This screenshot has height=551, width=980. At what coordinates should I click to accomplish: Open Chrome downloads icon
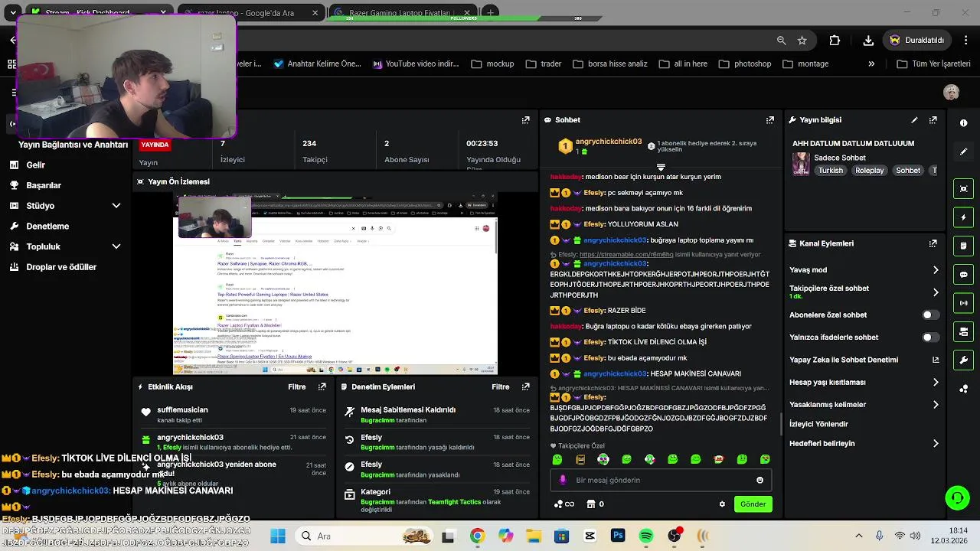pyautogui.click(x=868, y=41)
